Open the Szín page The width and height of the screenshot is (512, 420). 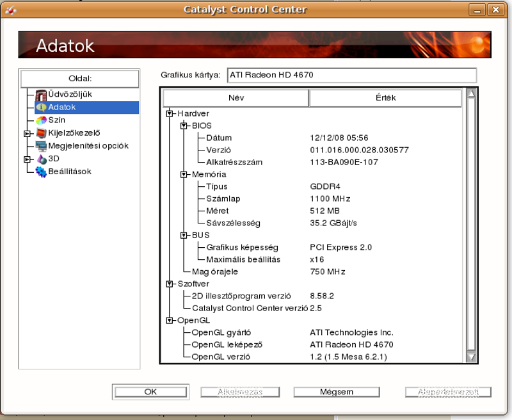[57, 120]
